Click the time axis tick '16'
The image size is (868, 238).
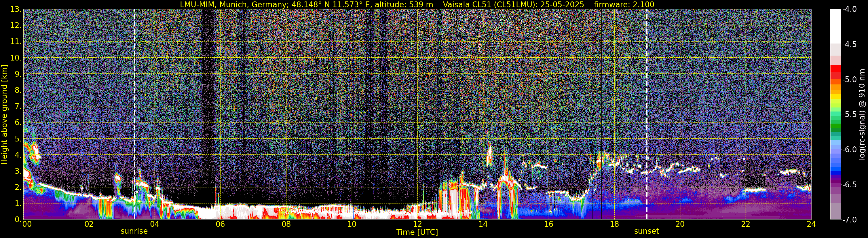[x=548, y=224]
